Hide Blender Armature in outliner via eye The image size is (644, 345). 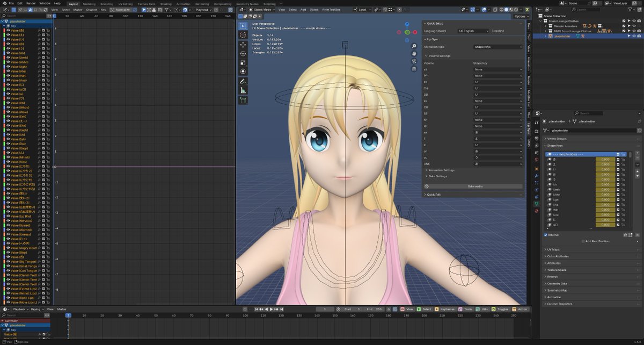634,26
